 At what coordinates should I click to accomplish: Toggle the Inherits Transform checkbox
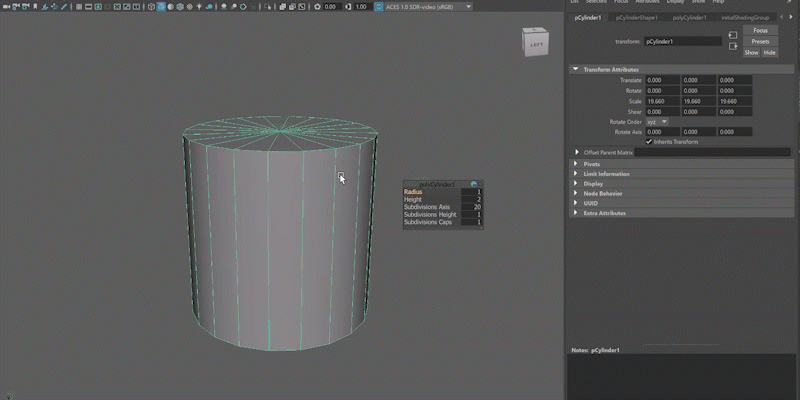[x=649, y=142]
